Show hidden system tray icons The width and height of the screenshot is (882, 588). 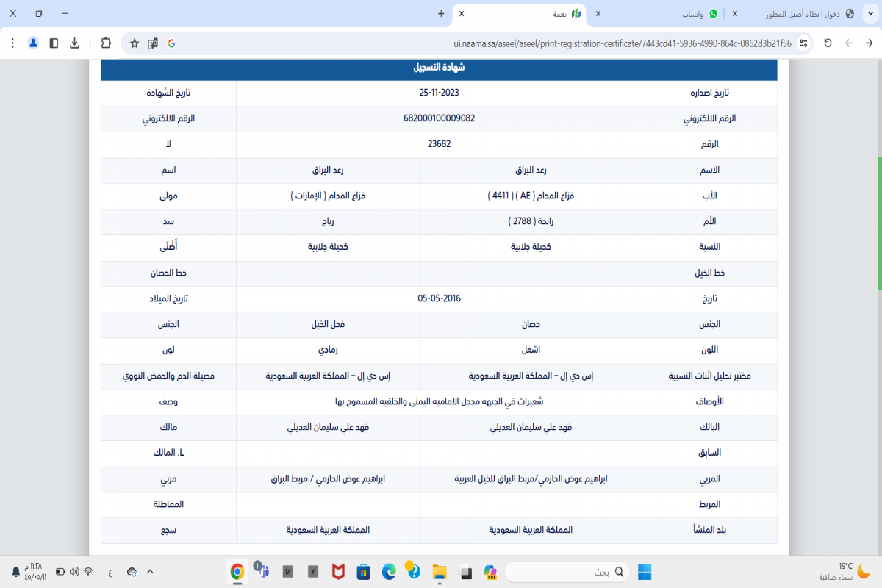click(x=150, y=571)
